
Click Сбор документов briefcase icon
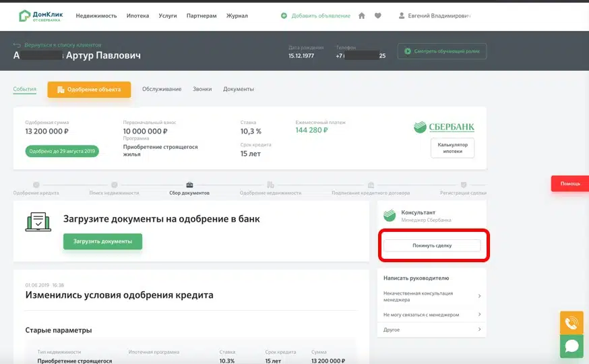pyautogui.click(x=189, y=185)
